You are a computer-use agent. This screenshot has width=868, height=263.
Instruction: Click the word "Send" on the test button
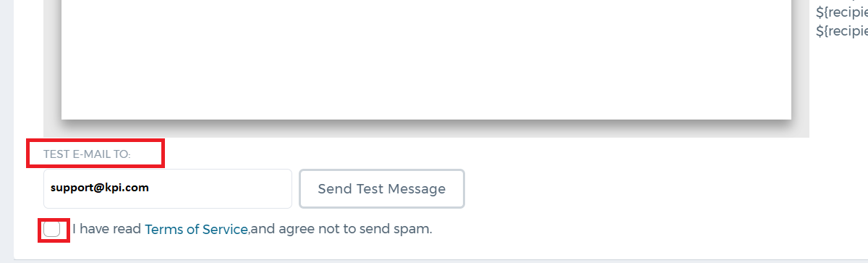click(x=335, y=189)
